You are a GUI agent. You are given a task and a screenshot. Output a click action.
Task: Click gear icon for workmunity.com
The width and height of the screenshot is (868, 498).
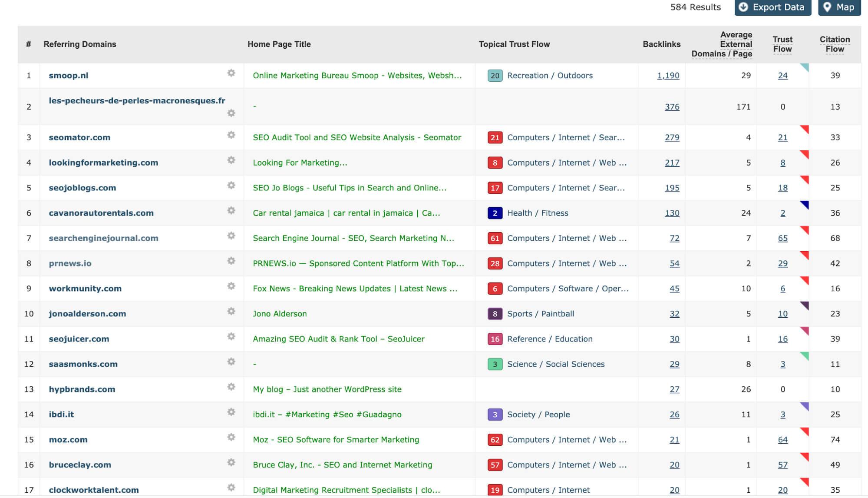coord(231,286)
